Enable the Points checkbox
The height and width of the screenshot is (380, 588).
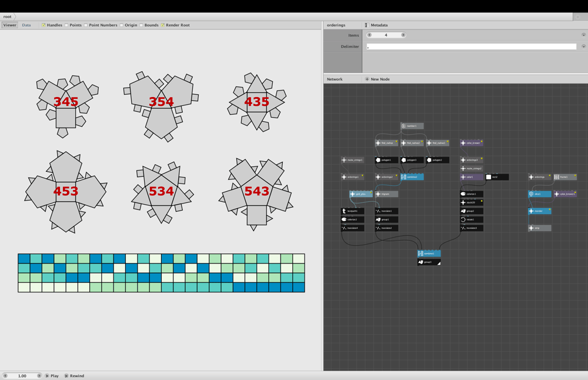[x=66, y=25]
